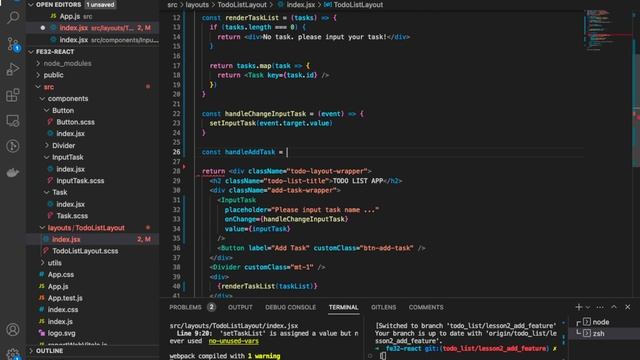Screen dimensions: 640x360
Task: Click the TodoListLayout symbol breadcrumb
Action: (354, 5)
